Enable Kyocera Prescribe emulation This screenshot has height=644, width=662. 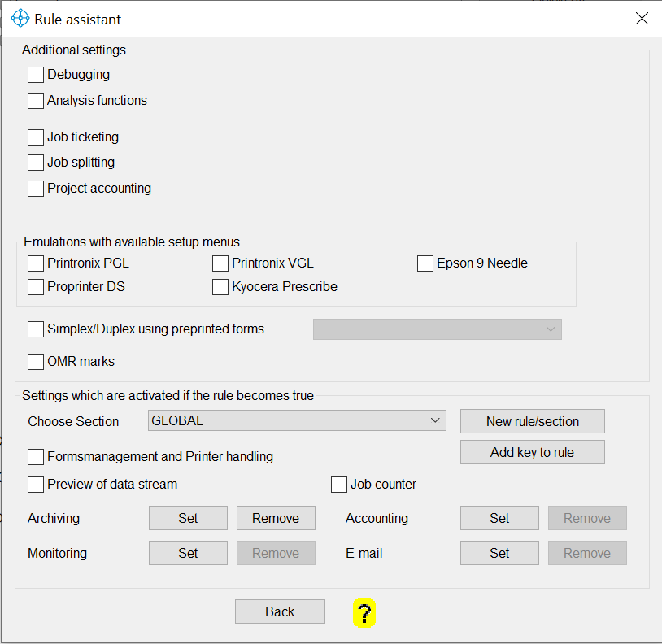[x=220, y=287]
